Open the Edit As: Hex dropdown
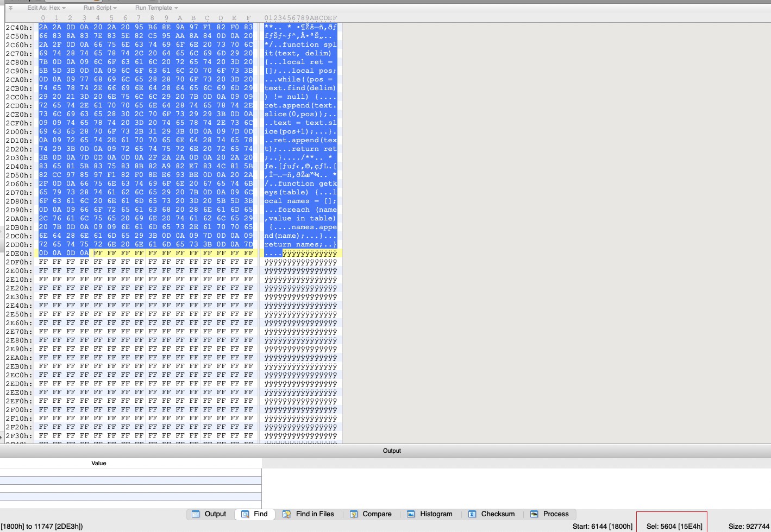 (x=46, y=8)
